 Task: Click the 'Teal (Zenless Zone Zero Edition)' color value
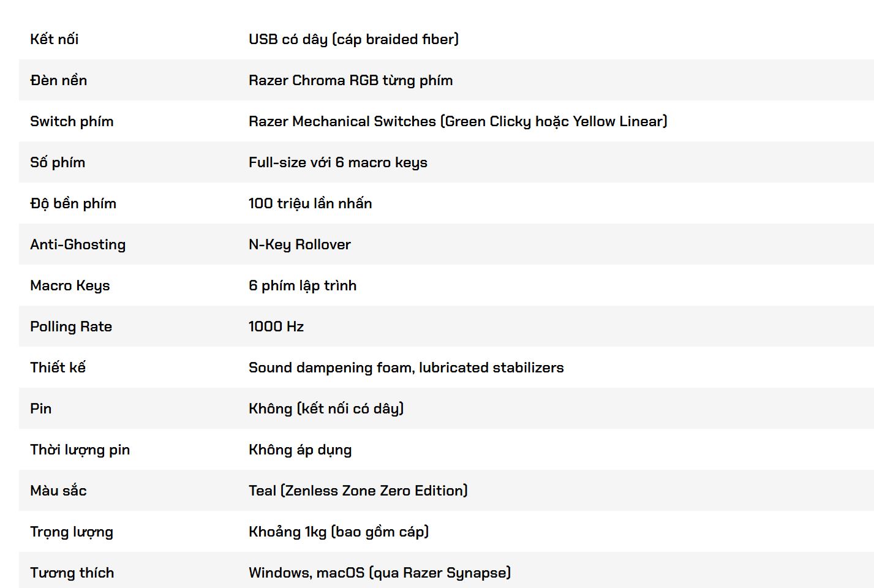click(358, 491)
